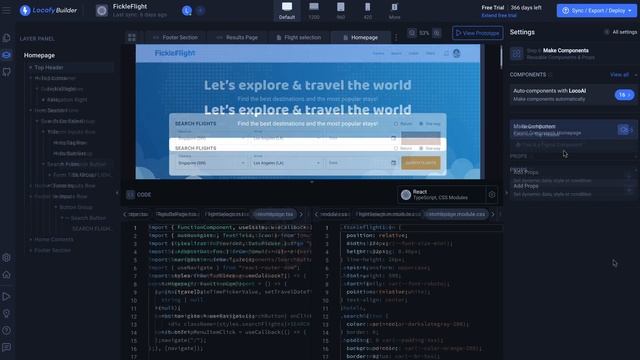Open the More breakpoints option
This screenshot has height=360, width=640.
[394, 11]
